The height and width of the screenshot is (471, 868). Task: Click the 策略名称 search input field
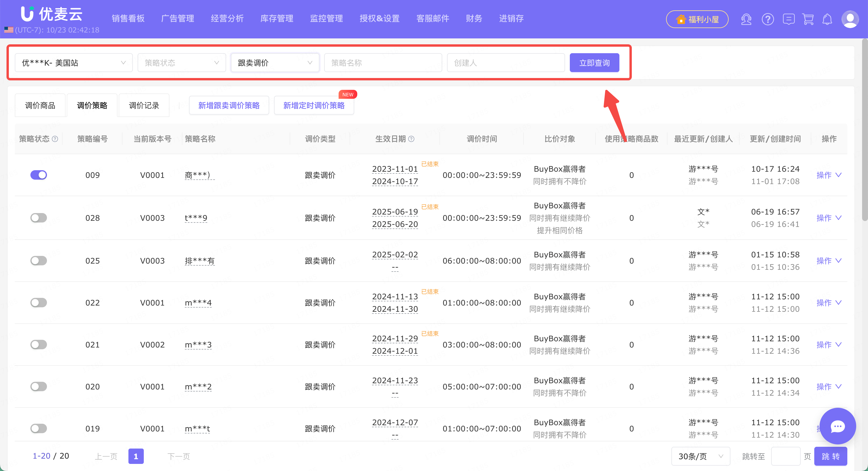383,63
